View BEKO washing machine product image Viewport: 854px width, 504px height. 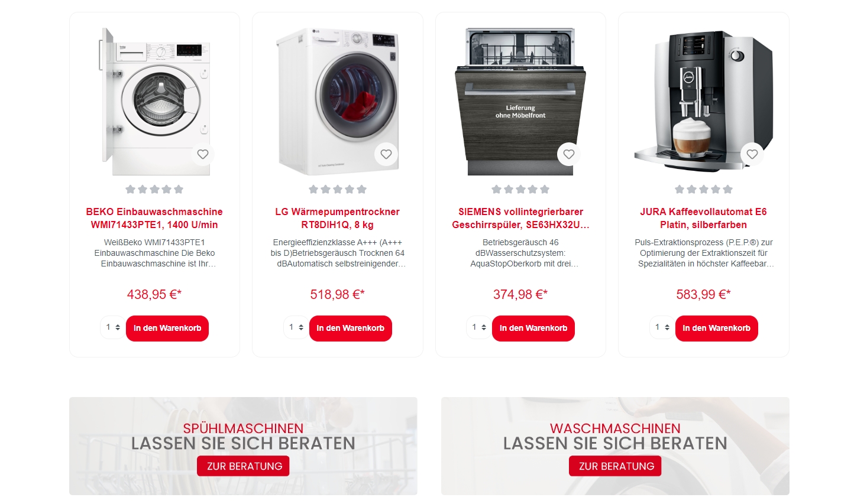(x=154, y=101)
